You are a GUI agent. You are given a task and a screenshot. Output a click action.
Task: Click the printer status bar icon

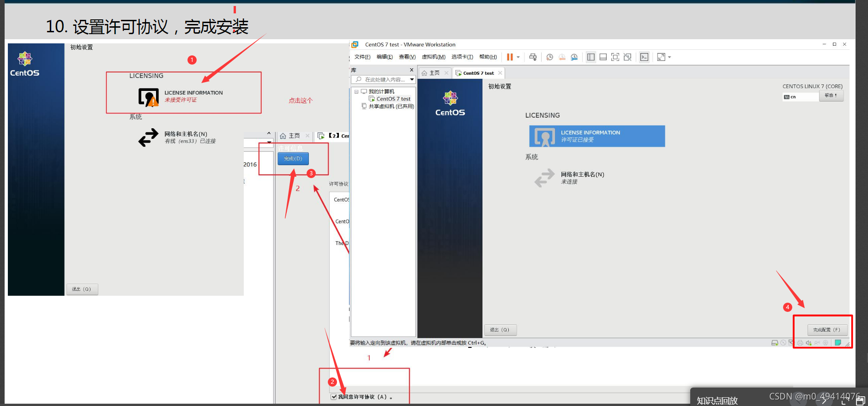pyautogui.click(x=800, y=343)
